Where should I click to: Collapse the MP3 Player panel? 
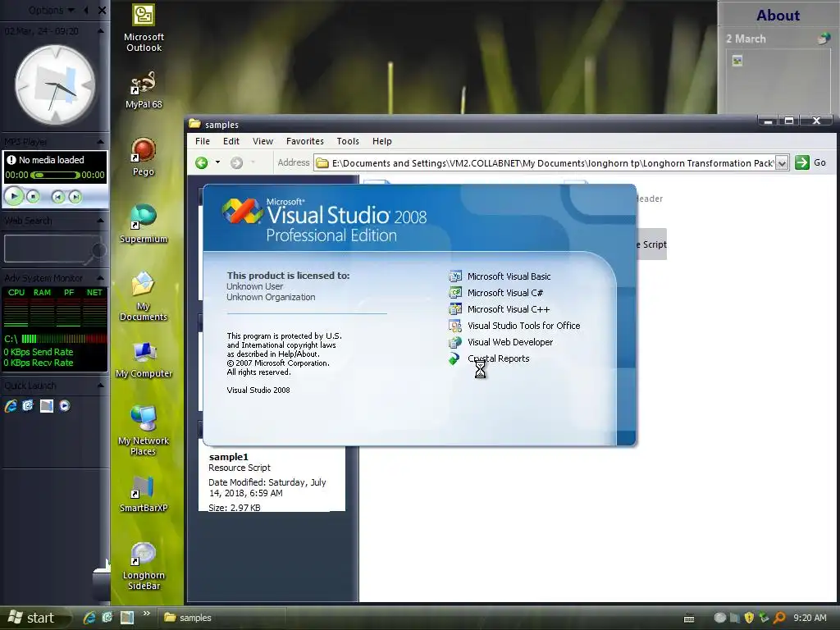pyautogui.click(x=100, y=141)
